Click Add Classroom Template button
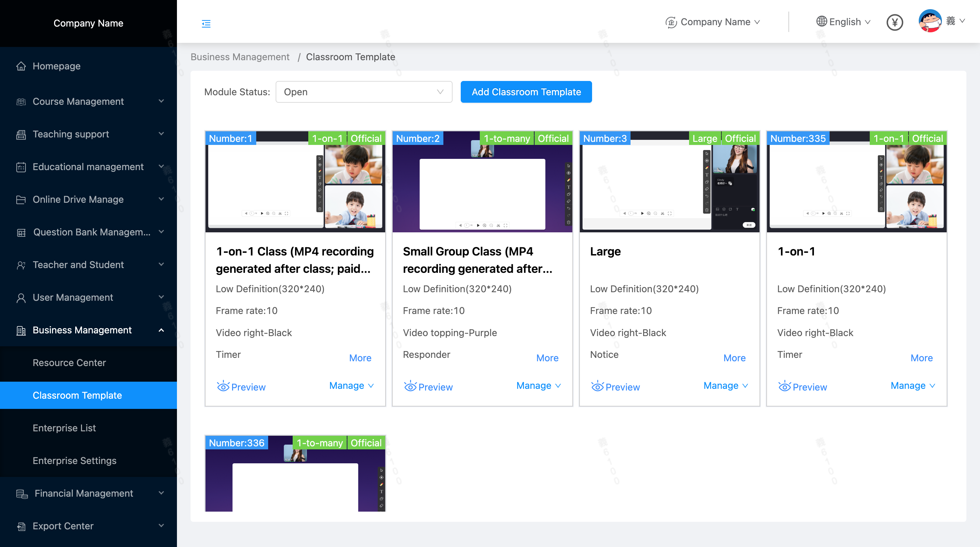This screenshot has height=547, width=980. click(x=526, y=92)
